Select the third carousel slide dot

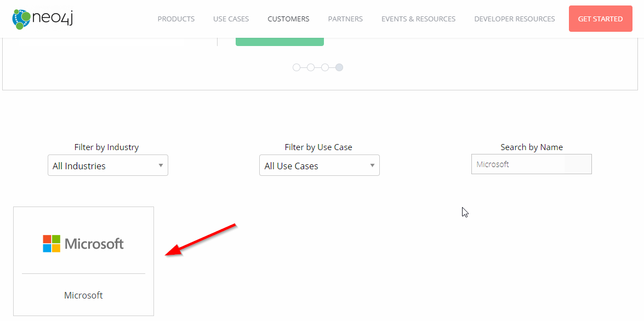click(x=325, y=67)
